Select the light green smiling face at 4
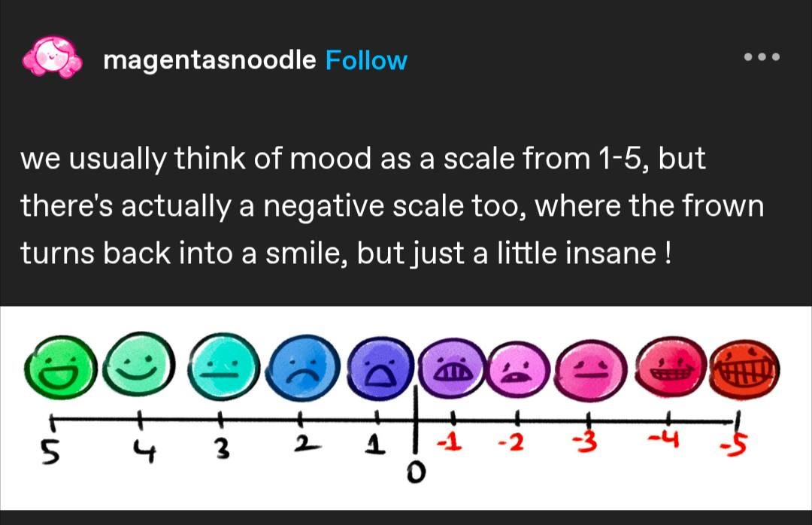Viewport: 812px width, 525px height. click(x=138, y=365)
